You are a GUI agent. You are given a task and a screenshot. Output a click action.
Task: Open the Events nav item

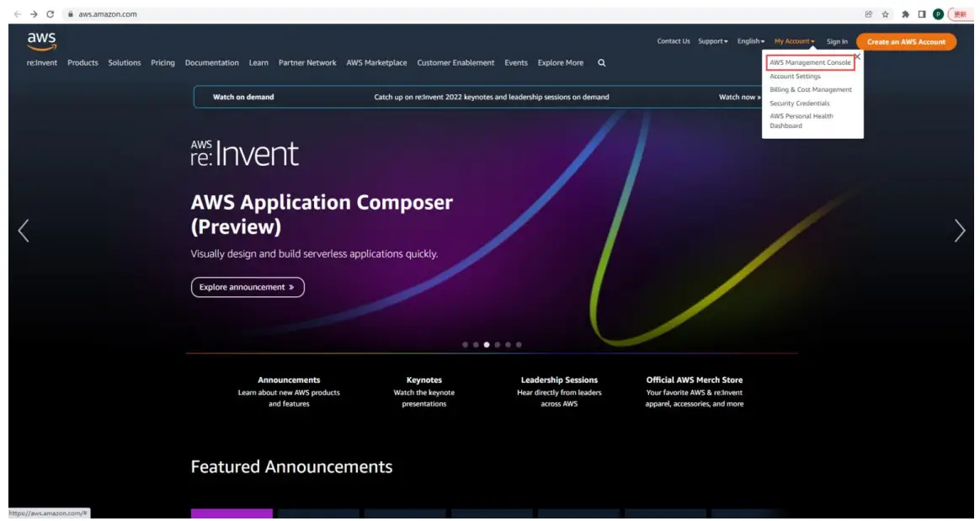pos(516,63)
